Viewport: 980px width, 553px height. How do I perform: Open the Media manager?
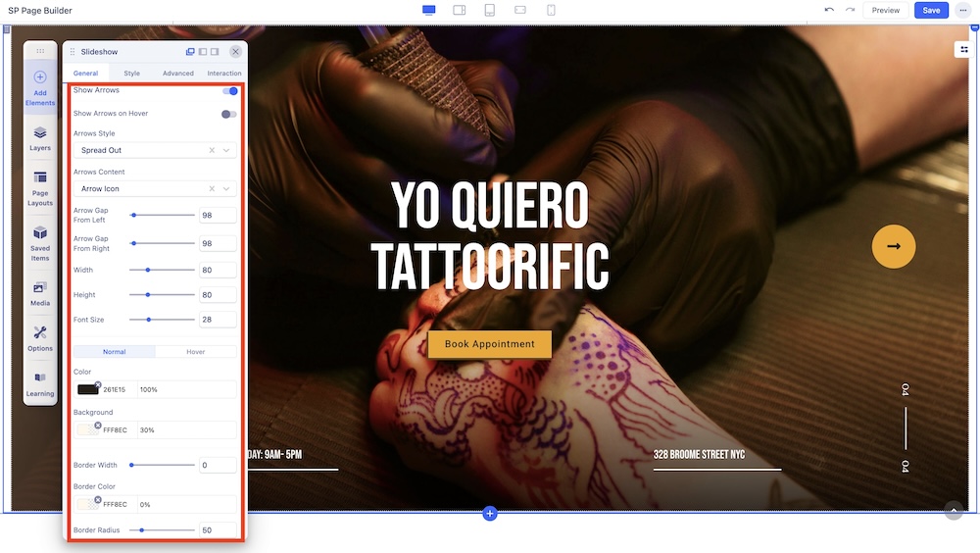point(40,293)
